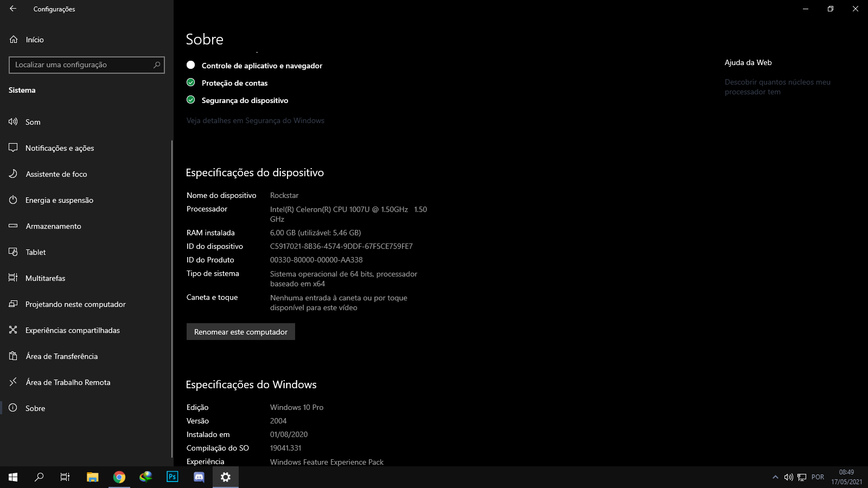Open Photoshop from the taskbar

click(173, 477)
